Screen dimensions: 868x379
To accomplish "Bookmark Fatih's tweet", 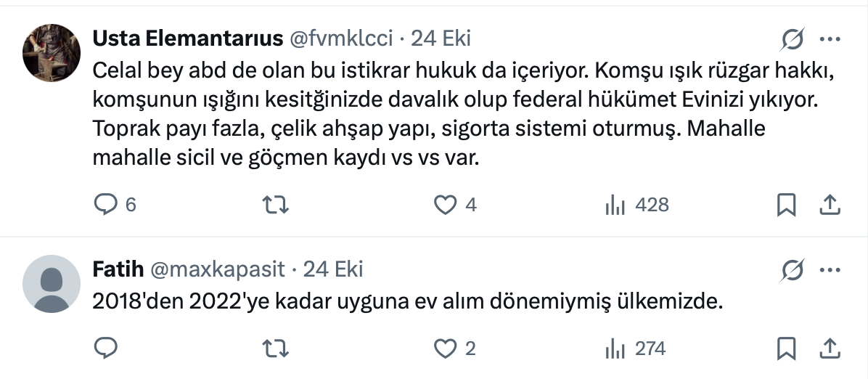I will tap(786, 349).
